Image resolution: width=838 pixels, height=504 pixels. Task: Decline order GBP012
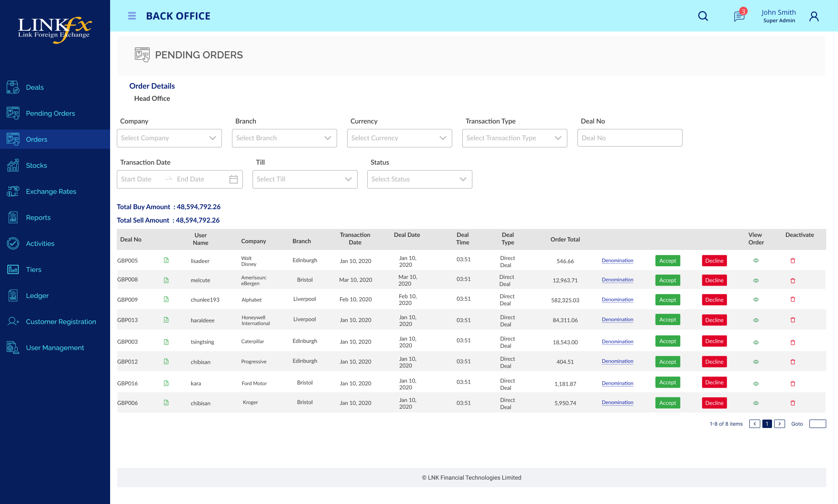tap(714, 362)
